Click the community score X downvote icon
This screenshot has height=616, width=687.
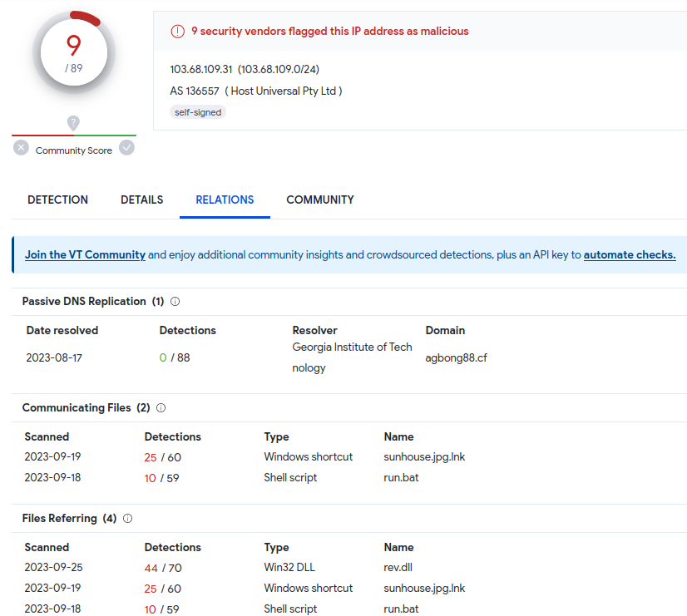[x=22, y=147]
